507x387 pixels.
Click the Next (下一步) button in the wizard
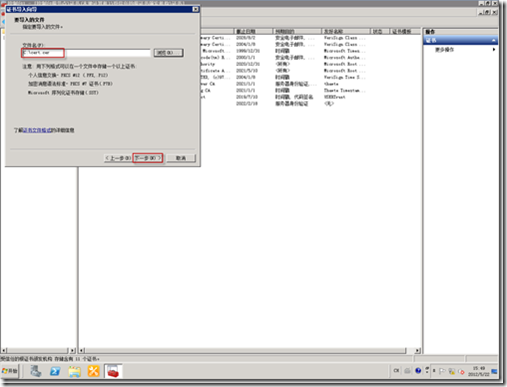coord(148,158)
